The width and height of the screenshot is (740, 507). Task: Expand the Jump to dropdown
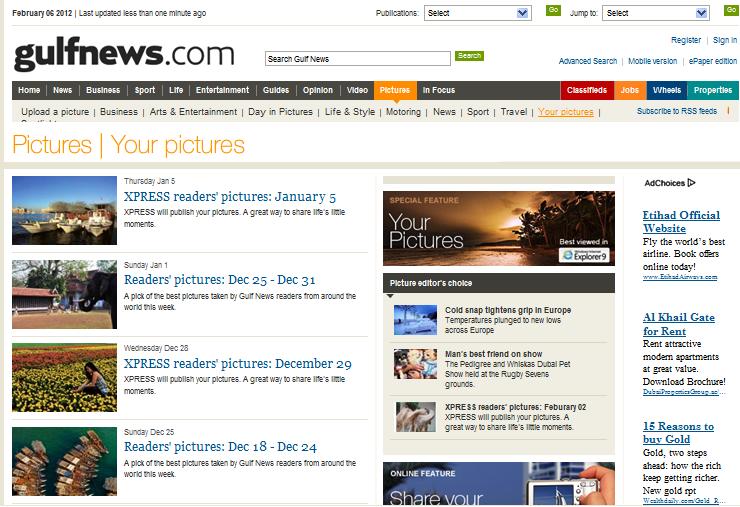pyautogui.click(x=655, y=13)
